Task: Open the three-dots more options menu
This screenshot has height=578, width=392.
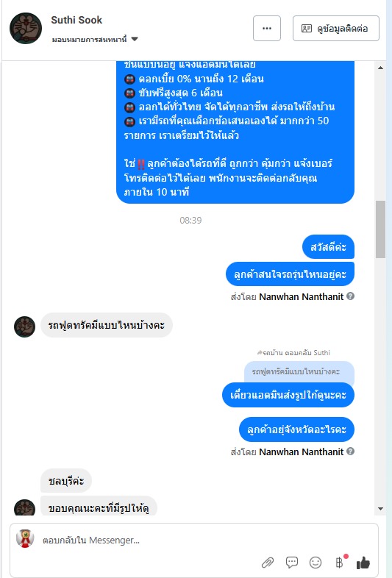Action: (x=267, y=29)
